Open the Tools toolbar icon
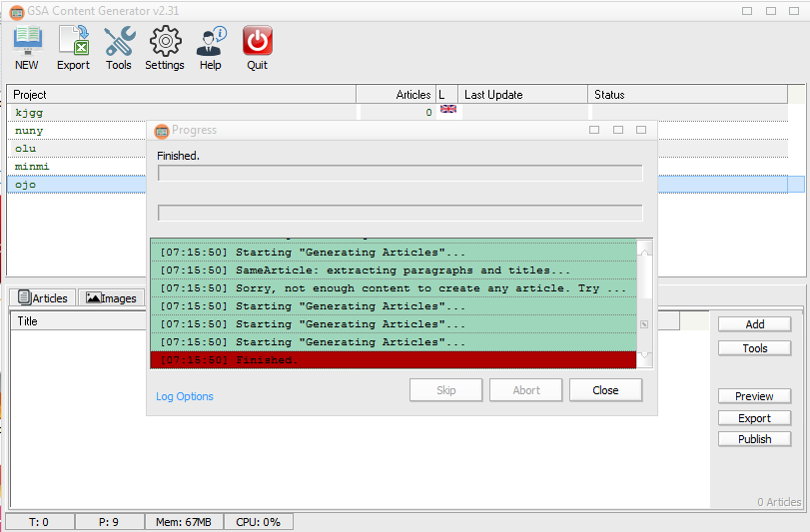 point(119,48)
